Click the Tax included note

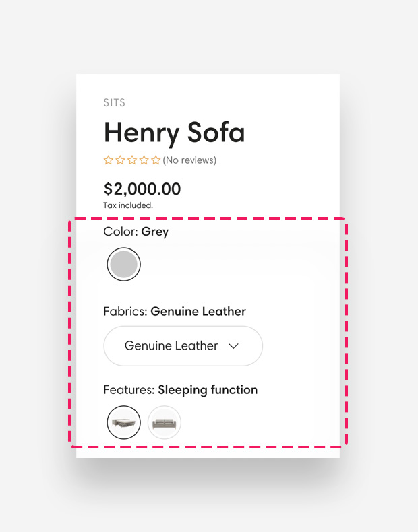point(128,205)
